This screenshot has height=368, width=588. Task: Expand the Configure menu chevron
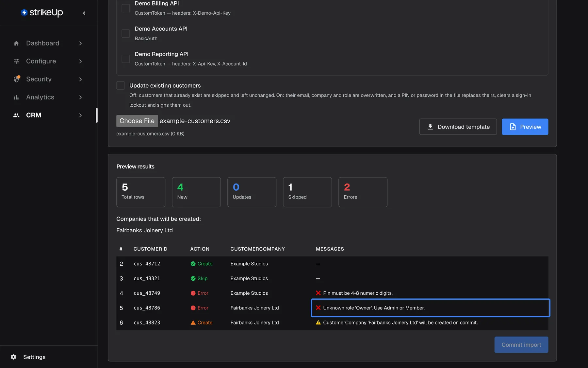[80, 61]
